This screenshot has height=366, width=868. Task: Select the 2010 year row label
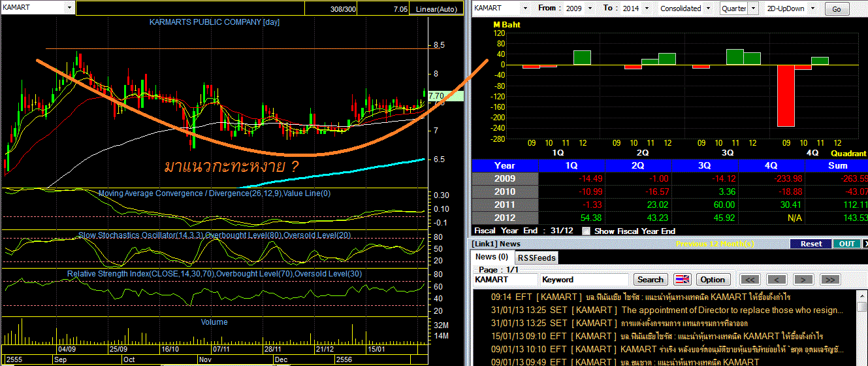tap(504, 191)
